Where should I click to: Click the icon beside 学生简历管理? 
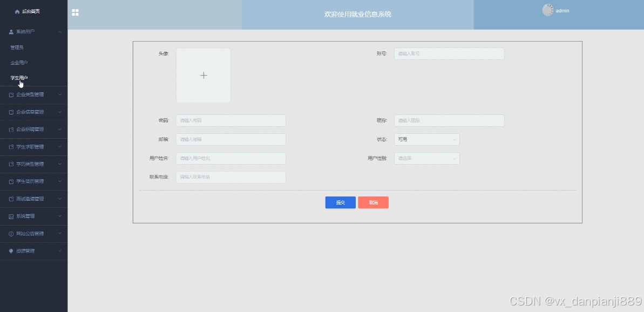(11, 181)
